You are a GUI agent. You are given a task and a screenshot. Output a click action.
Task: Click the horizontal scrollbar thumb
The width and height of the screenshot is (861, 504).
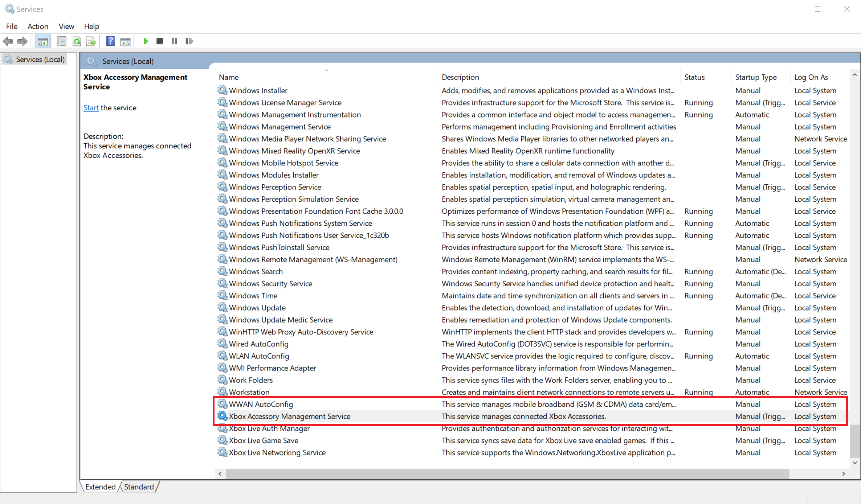[507, 474]
